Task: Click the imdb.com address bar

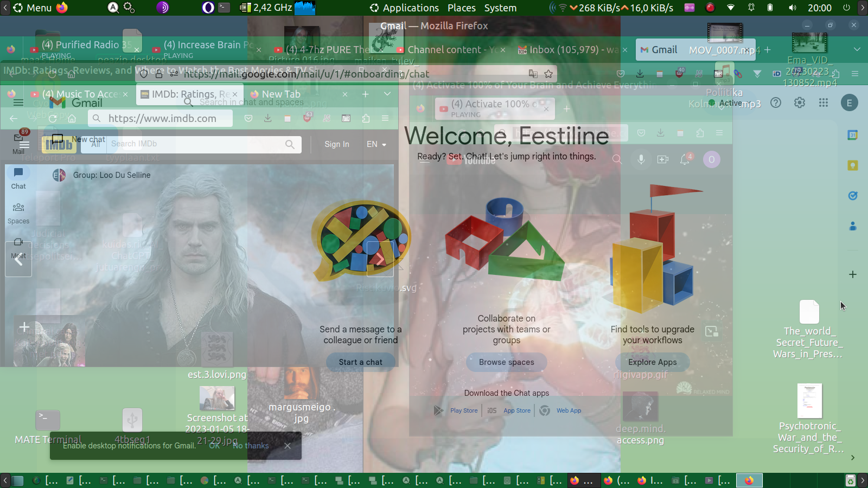Action: point(161,118)
